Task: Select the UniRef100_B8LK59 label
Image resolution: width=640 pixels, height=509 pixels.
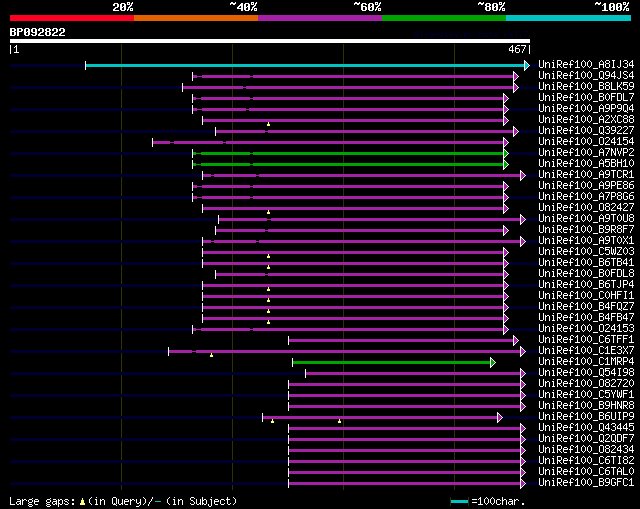Action: click(x=586, y=87)
